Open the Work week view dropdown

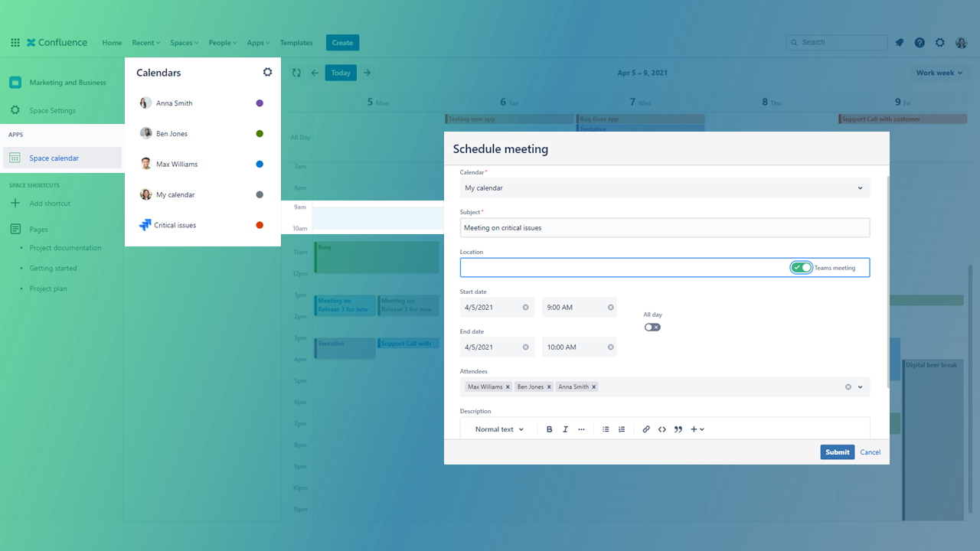click(x=939, y=73)
